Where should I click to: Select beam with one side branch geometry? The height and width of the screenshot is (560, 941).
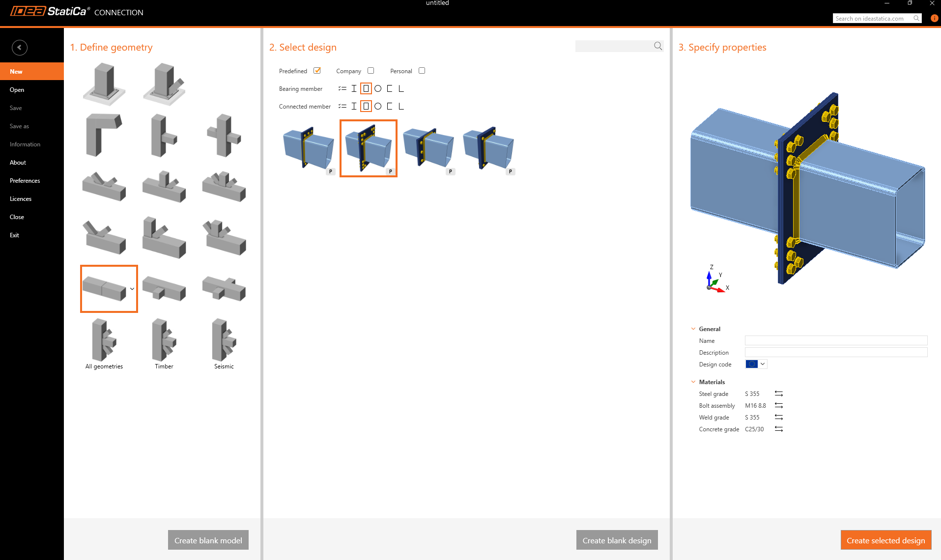[164, 288]
